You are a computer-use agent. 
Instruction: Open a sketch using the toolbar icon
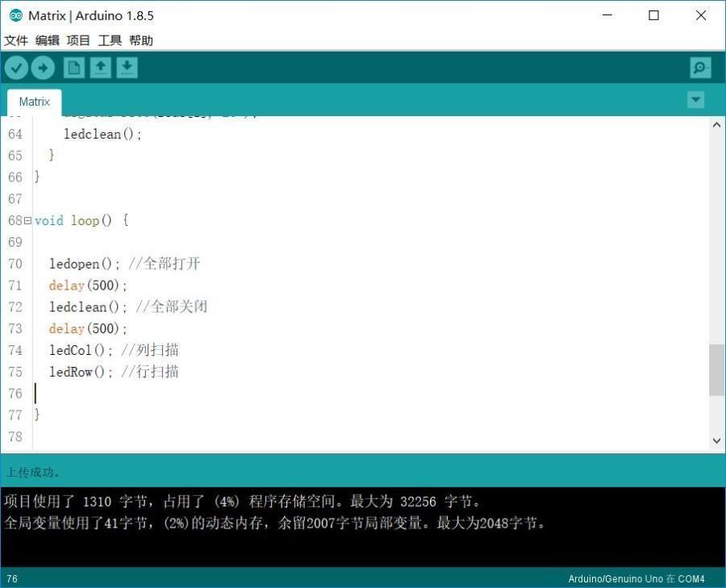pyautogui.click(x=99, y=67)
